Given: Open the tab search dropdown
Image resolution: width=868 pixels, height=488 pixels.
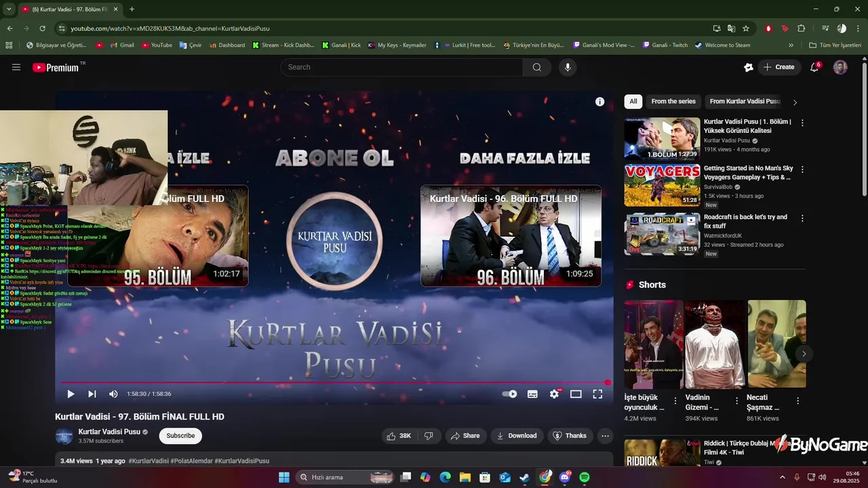Looking at the screenshot, I should (9, 9).
